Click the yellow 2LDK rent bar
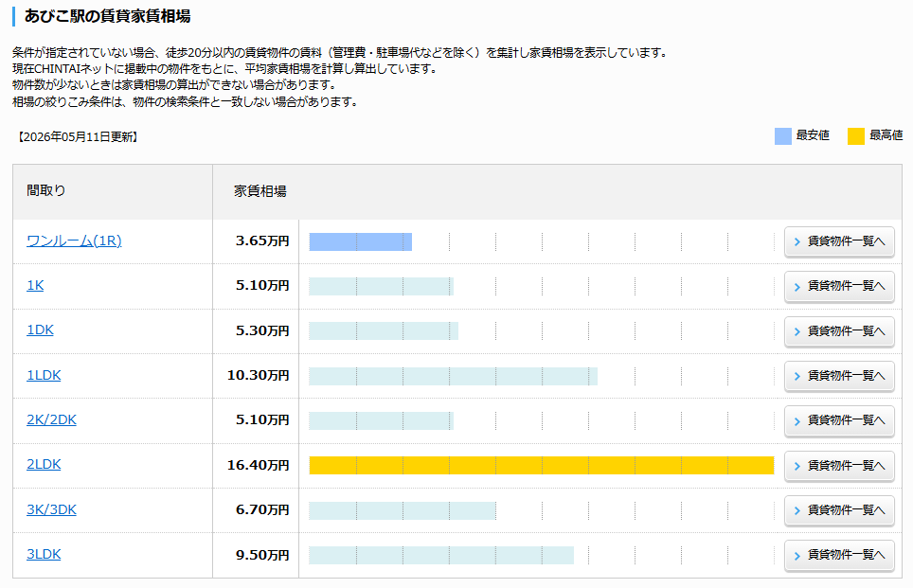Viewport: 913px width, 588px height. 542,465
